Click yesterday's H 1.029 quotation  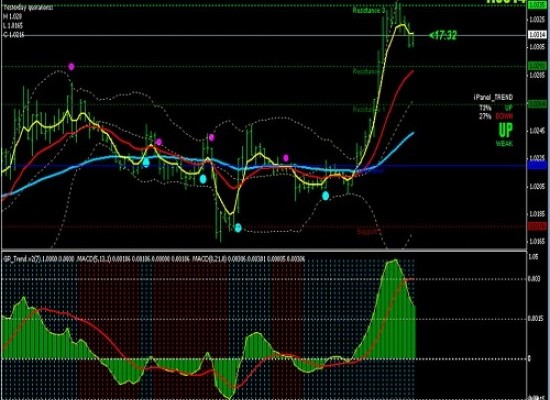click(x=13, y=16)
